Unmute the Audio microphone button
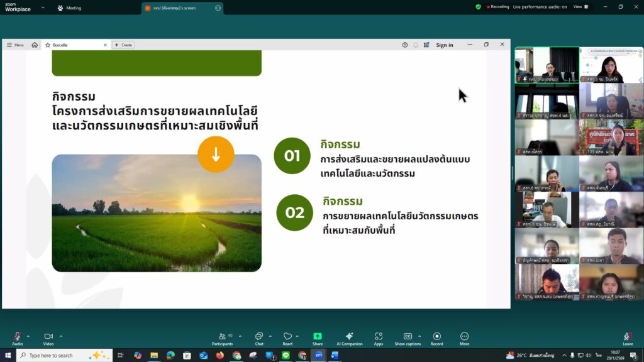This screenshot has height=362, width=644. click(17, 337)
